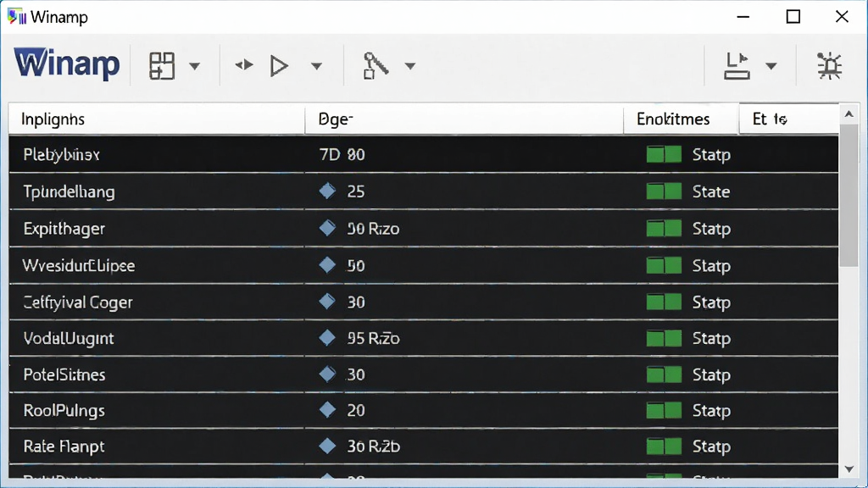
Task: Click the scrollbar down arrow
Action: [849, 469]
